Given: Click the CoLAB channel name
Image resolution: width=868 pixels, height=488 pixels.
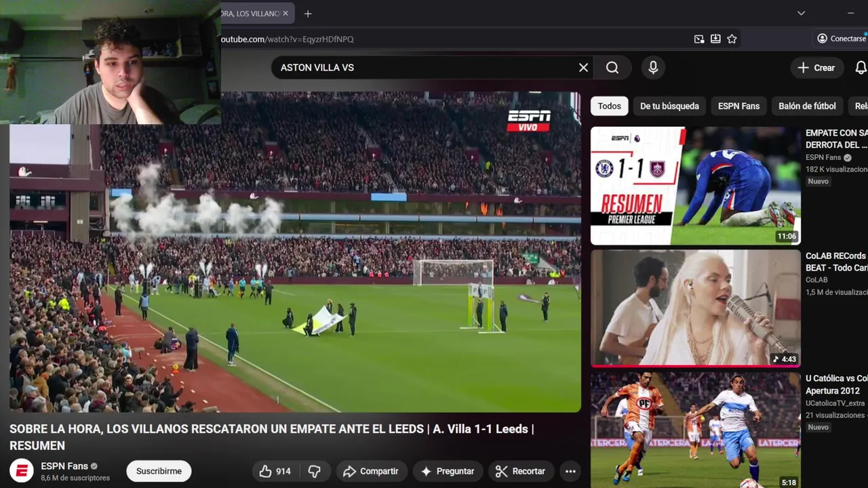Looking at the screenshot, I should point(816,279).
